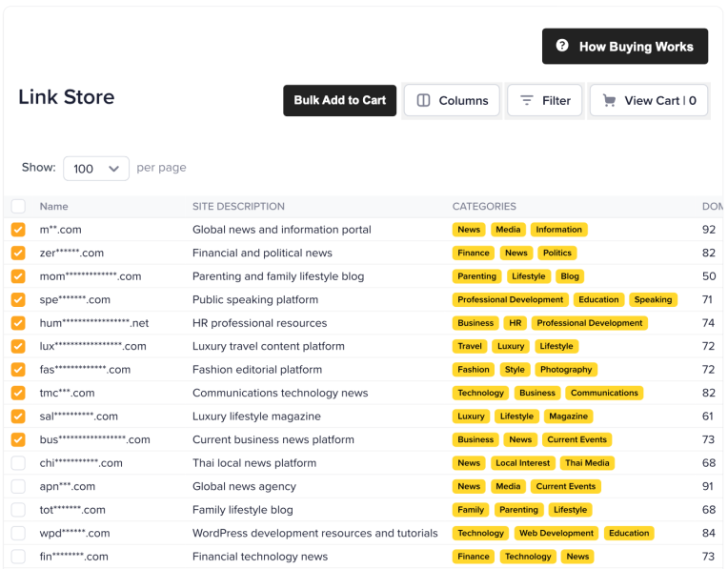
Task: Uncheck the tmc***.com row checkbox
Action: (x=18, y=393)
